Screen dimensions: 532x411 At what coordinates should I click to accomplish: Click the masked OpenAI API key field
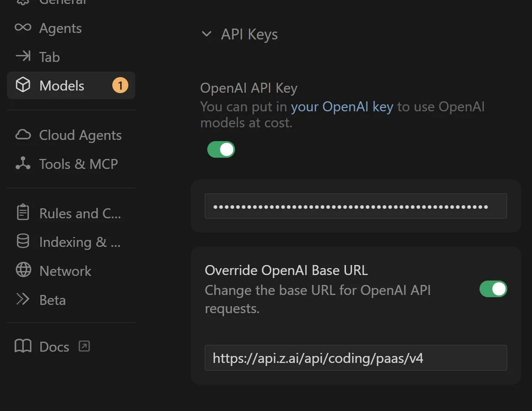coord(356,206)
